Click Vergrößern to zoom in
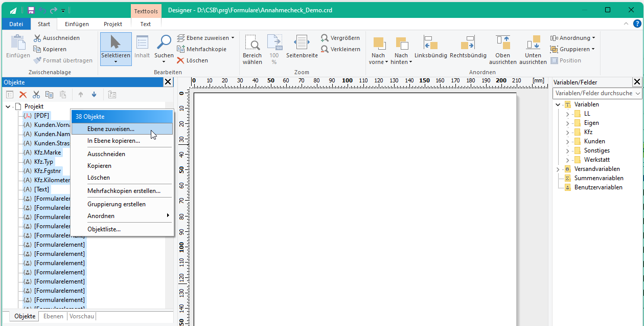644x326 pixels. click(340, 38)
